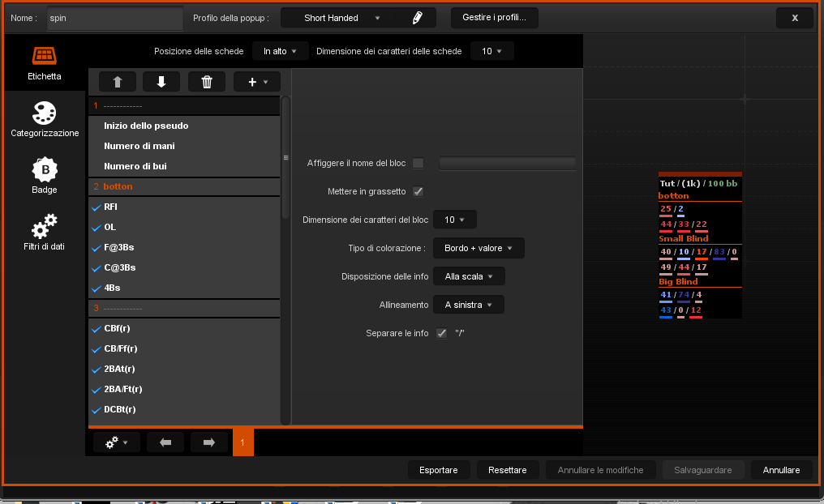This screenshot has width=824, height=504.
Task: Click the botton header in preview
Action: [x=674, y=196]
